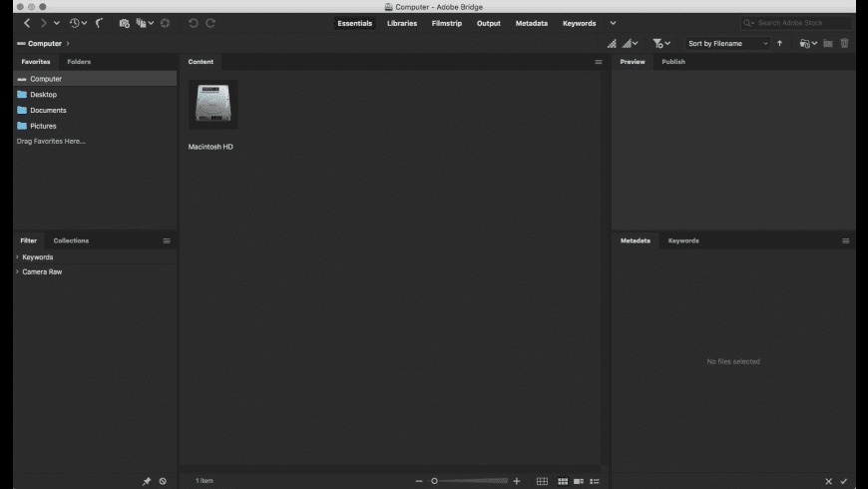
Task: Open the Refine batch tools dropdown
Action: click(145, 23)
